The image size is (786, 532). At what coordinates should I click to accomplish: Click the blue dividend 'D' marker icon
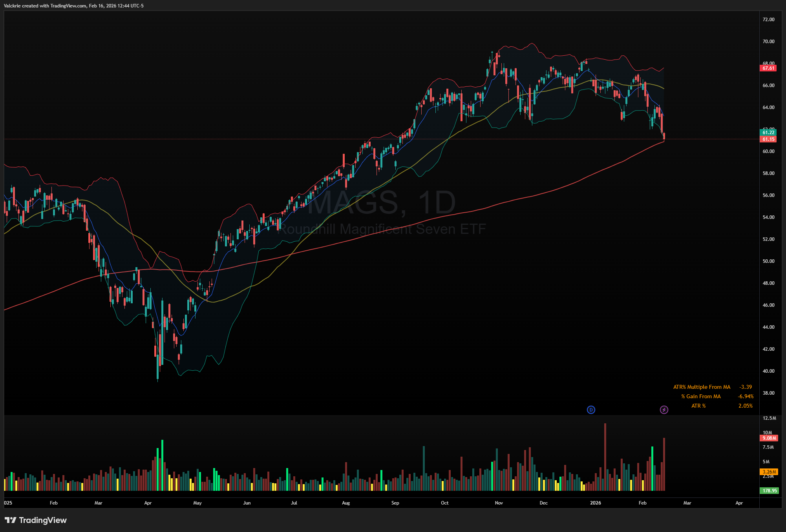click(591, 410)
